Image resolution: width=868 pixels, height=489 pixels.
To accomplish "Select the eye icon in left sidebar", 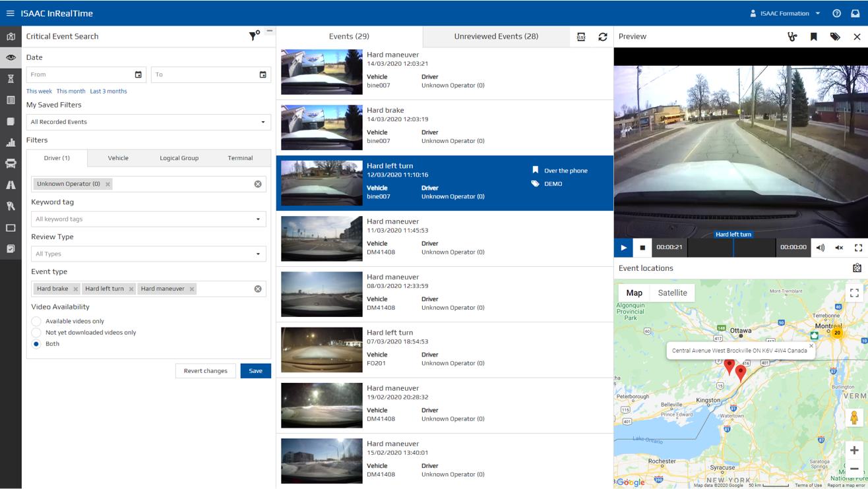I will 11,57.
